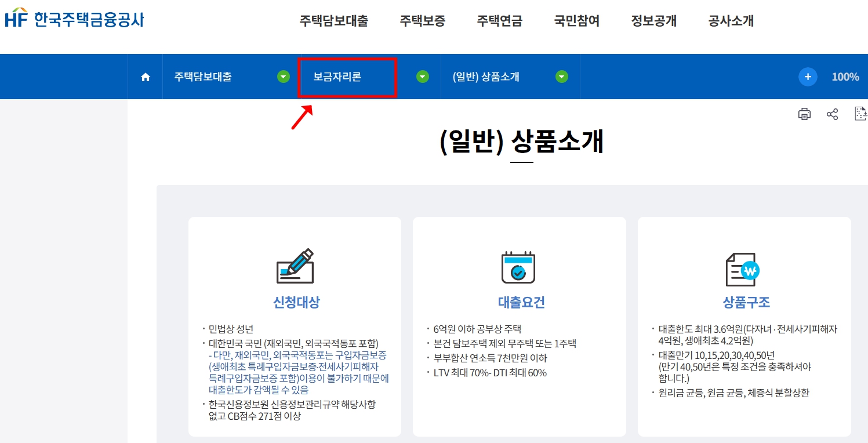Click the 대출요건 calendar check icon
This screenshot has height=443, width=868.
coord(518,267)
